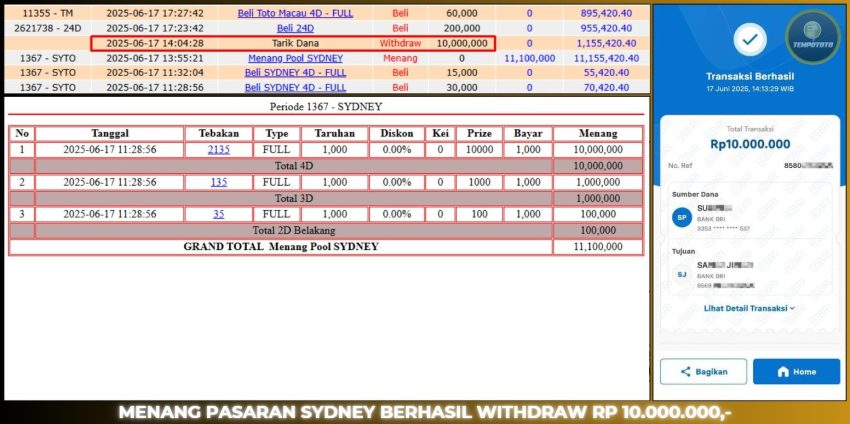Click the 35 tebakan link
The width and height of the screenshot is (850, 424).
pos(218,214)
